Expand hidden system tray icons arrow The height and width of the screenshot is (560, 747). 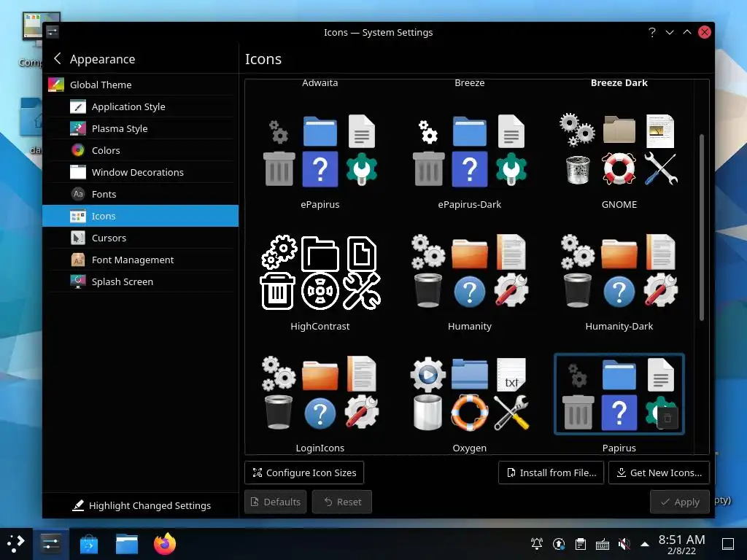point(645,544)
